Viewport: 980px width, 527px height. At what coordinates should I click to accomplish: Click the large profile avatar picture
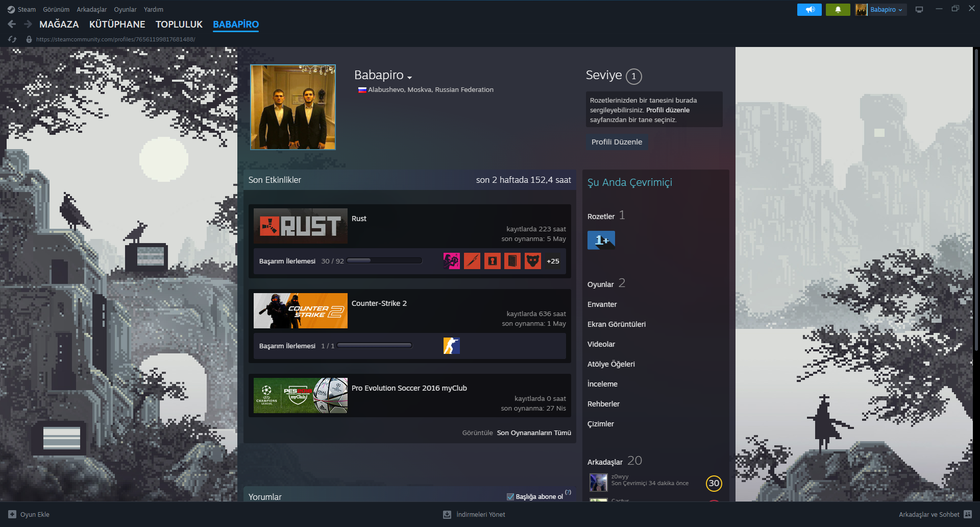pyautogui.click(x=293, y=107)
